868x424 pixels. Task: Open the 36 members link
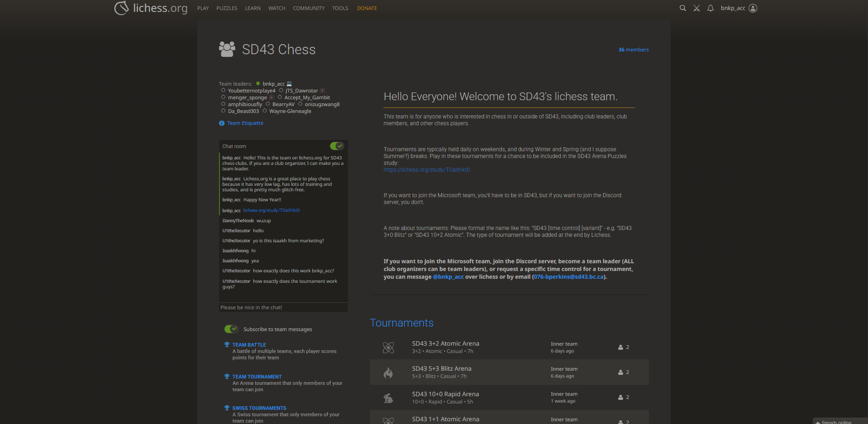[x=633, y=50]
